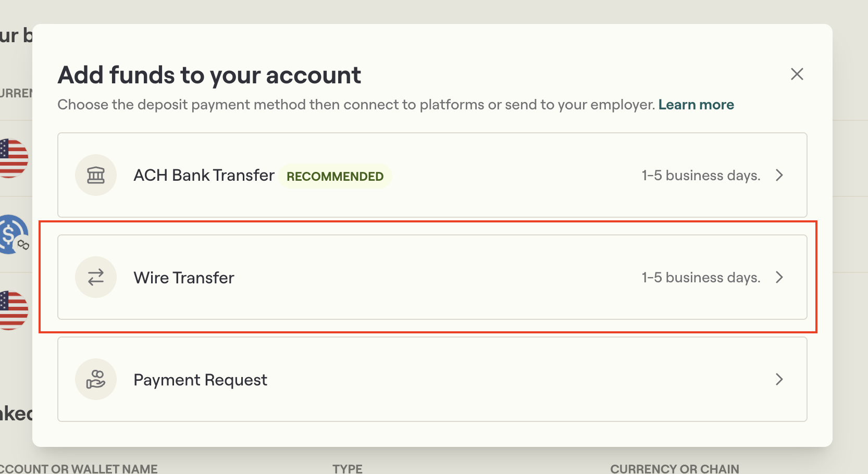Click the CURRENCY OR CHAIN column header
Screen dimensions: 868x474
point(675,468)
